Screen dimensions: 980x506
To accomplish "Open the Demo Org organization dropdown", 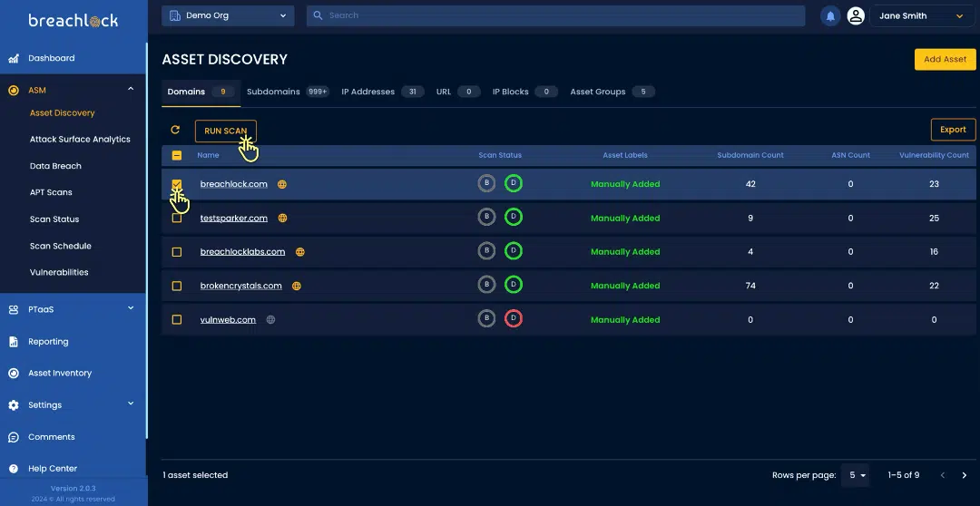I will click(x=228, y=15).
